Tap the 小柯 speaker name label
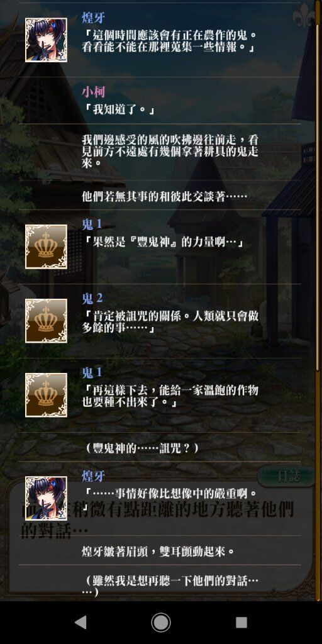The image size is (322, 644). 93,92
